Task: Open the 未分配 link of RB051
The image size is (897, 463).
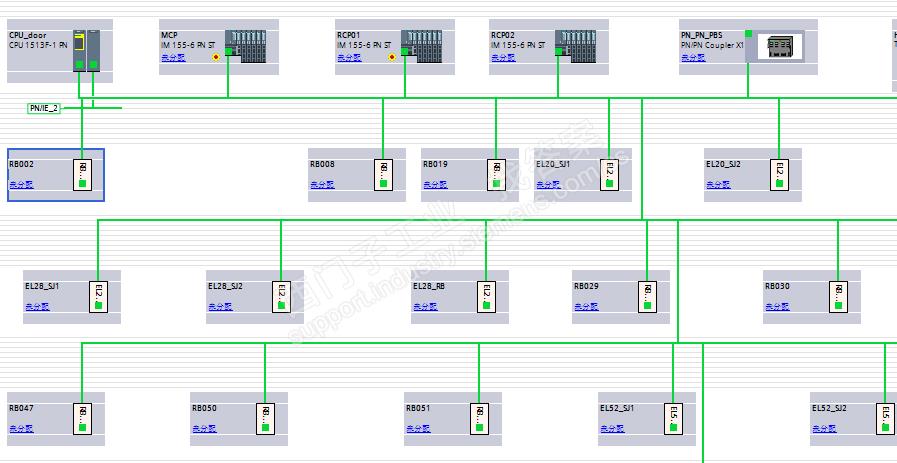Action: [x=418, y=429]
